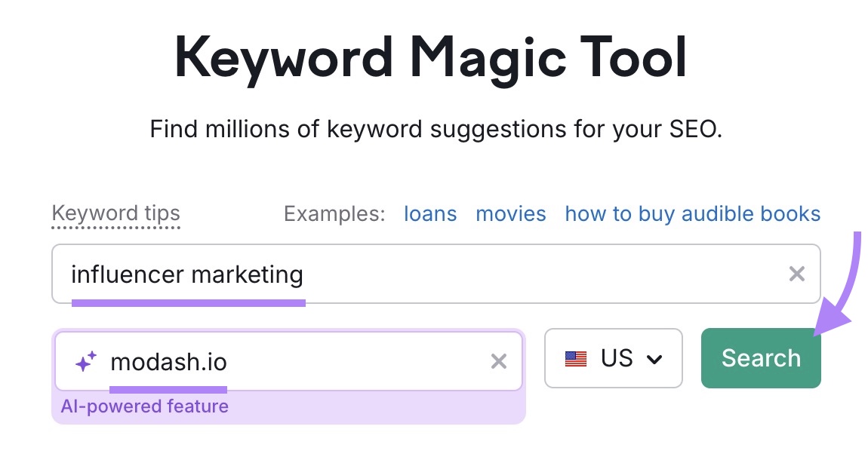The width and height of the screenshot is (868, 463).
Task: Open the movies example keyword
Action: click(511, 213)
